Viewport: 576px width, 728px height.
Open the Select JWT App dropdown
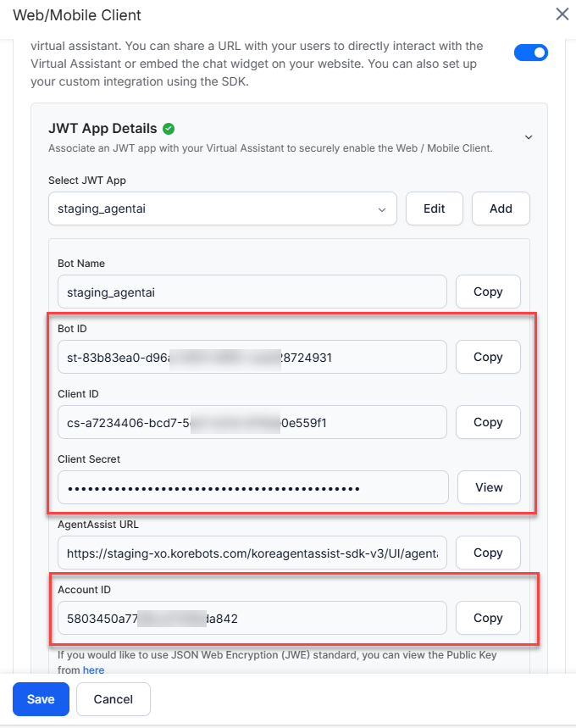tap(222, 208)
